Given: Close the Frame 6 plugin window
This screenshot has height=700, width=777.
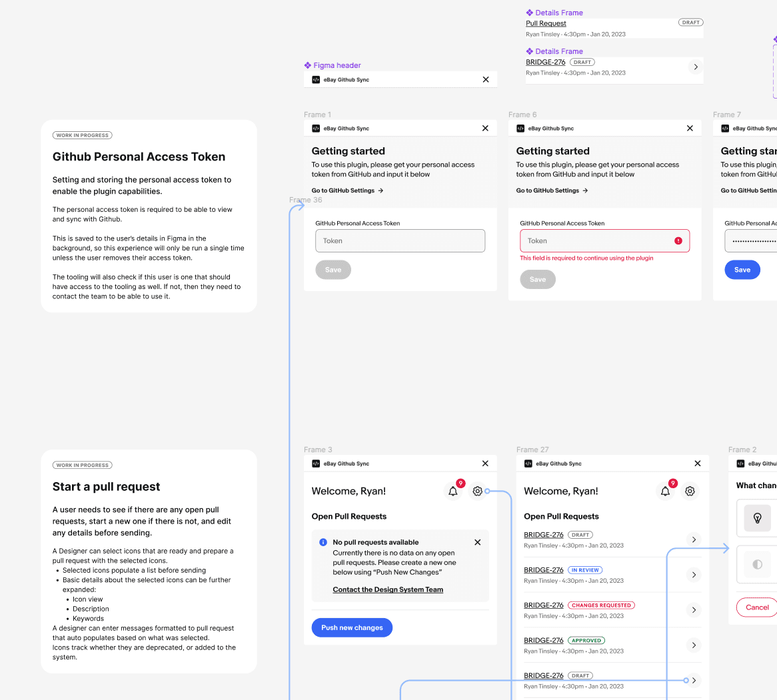Looking at the screenshot, I should [x=690, y=129].
